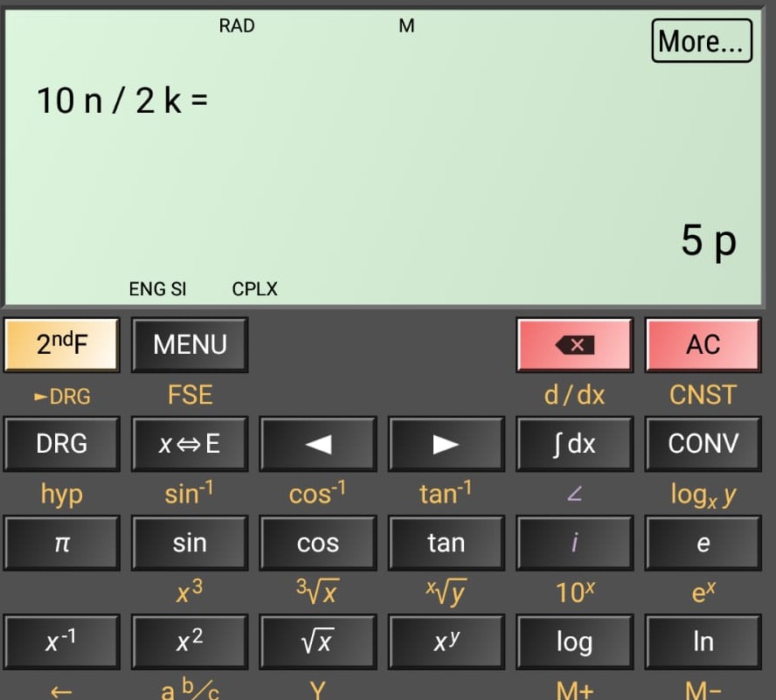The image size is (776, 700).
Task: Open the More... options
Action: pyautogui.click(x=701, y=41)
